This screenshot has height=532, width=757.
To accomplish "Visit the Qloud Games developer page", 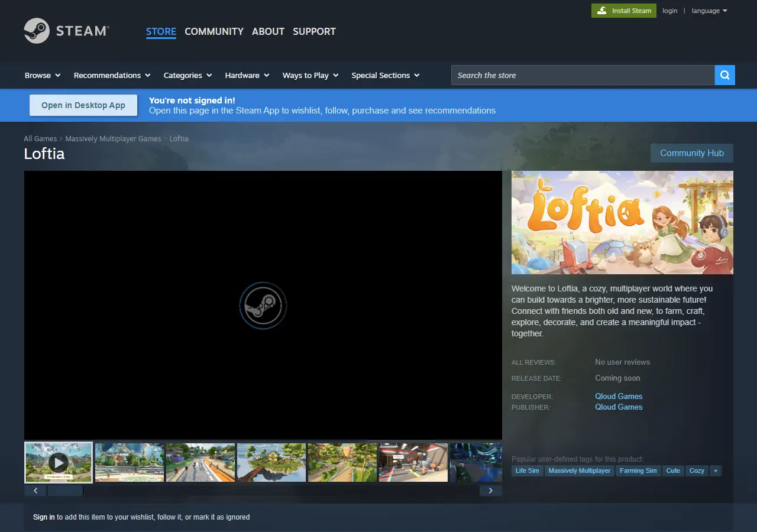I will [x=619, y=396].
